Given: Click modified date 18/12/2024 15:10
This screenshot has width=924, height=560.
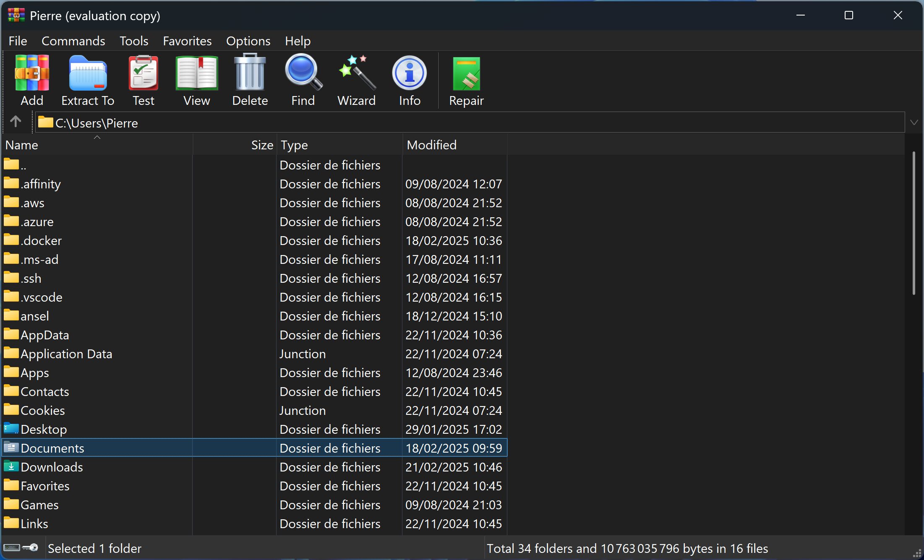Looking at the screenshot, I should click(454, 316).
